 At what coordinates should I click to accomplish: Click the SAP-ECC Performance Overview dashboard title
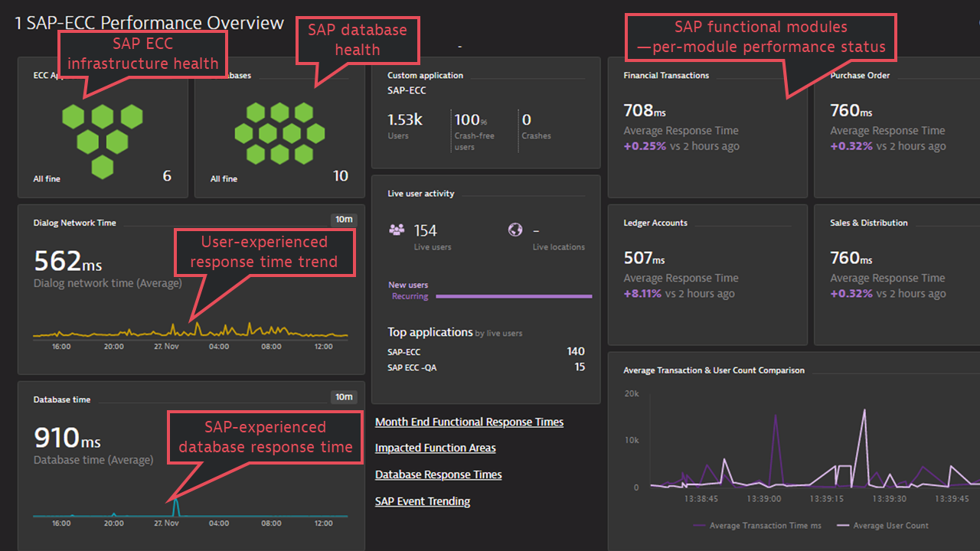[149, 23]
